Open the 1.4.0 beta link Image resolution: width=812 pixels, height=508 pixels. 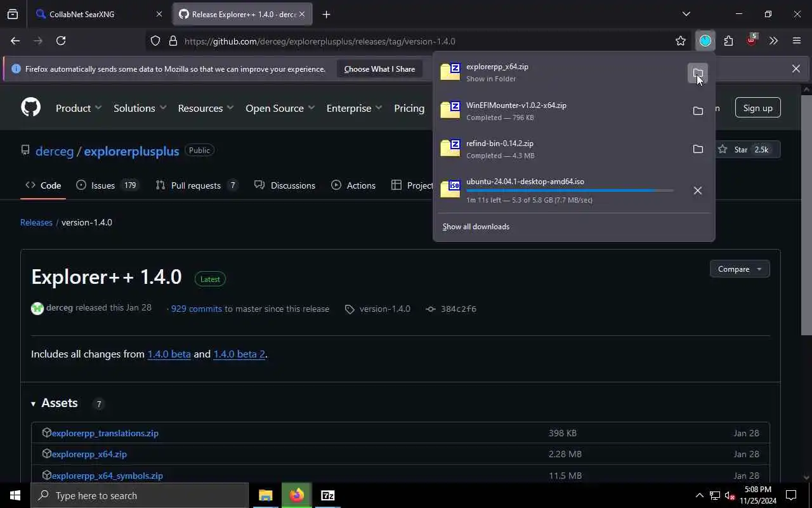coord(169,354)
